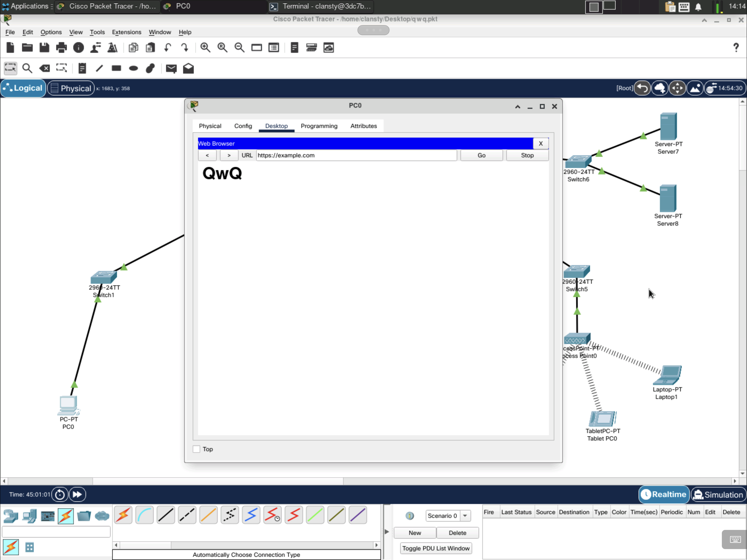Enable the Top checkbox in PC0 window

196,449
